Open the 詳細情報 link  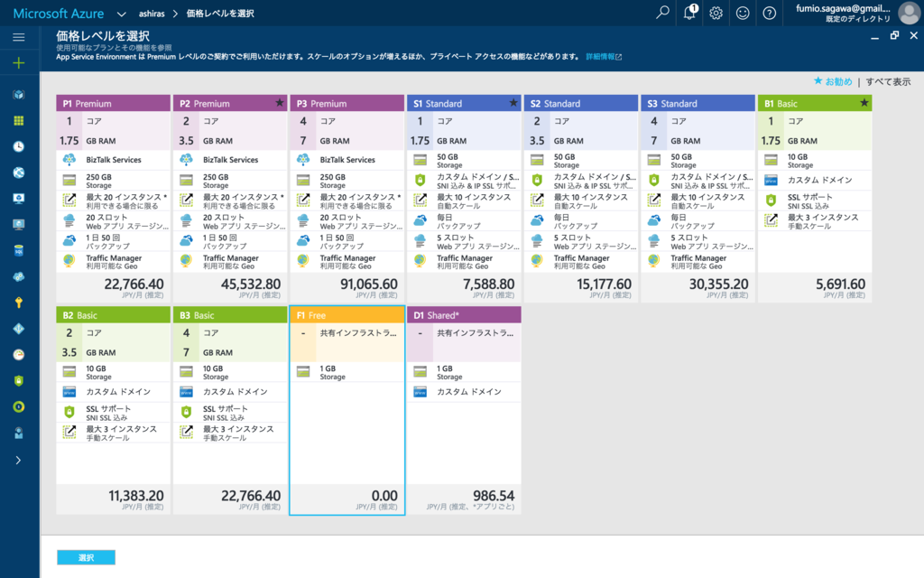click(x=604, y=57)
